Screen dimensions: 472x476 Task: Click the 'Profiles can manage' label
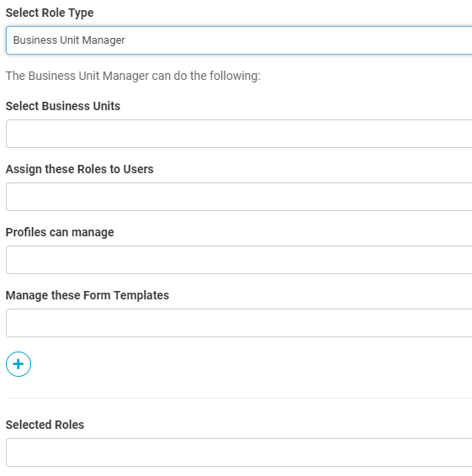tap(60, 233)
